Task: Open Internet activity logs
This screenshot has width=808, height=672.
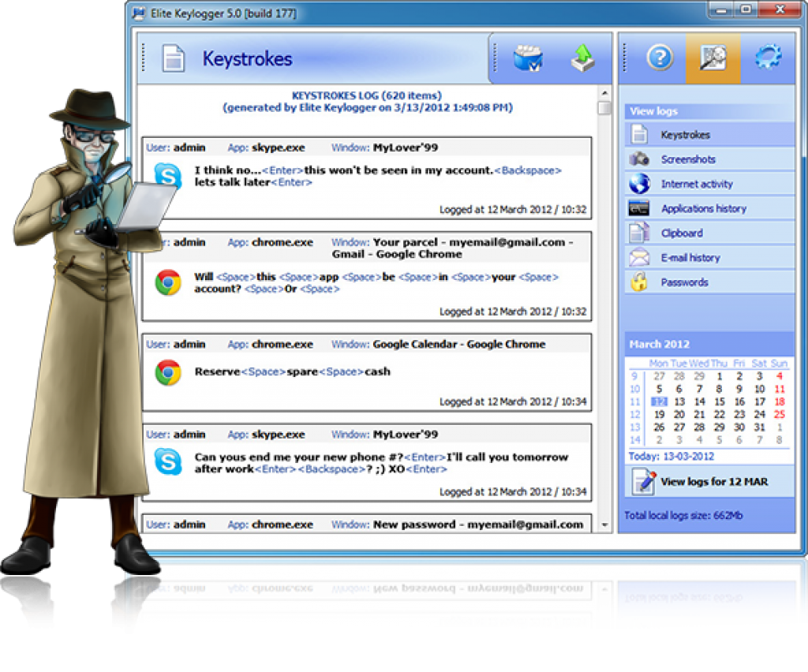Action: point(709,184)
